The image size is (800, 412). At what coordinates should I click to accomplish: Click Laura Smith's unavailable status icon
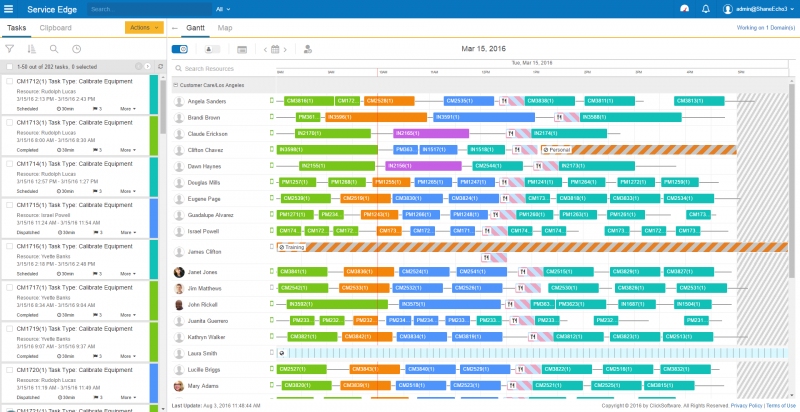pyautogui.click(x=281, y=353)
